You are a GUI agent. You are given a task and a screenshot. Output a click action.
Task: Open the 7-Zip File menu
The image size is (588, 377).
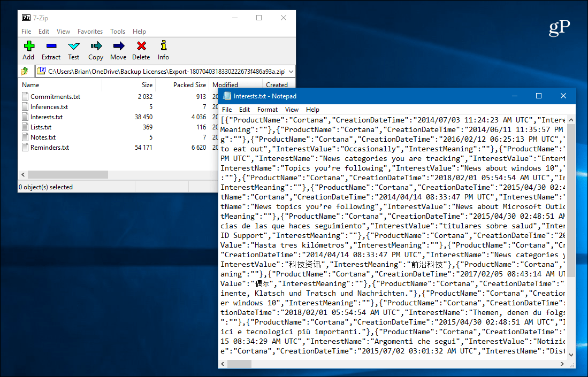pyautogui.click(x=26, y=32)
